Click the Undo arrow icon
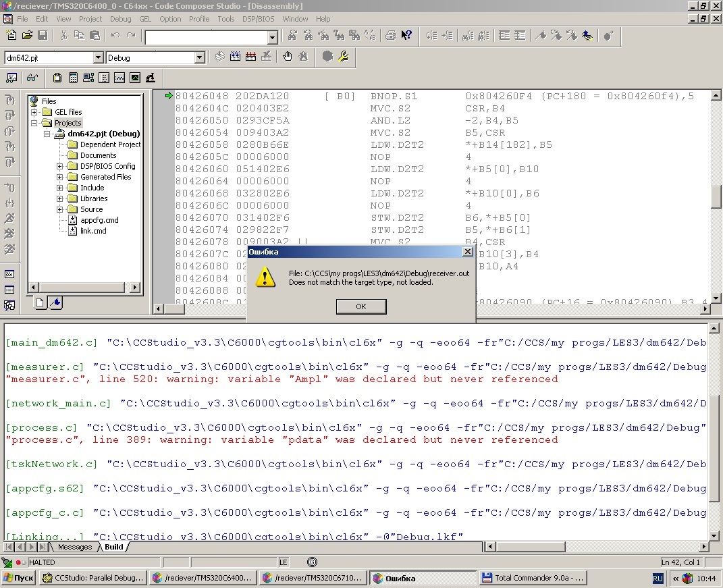This screenshot has width=723, height=588. pyautogui.click(x=115, y=36)
